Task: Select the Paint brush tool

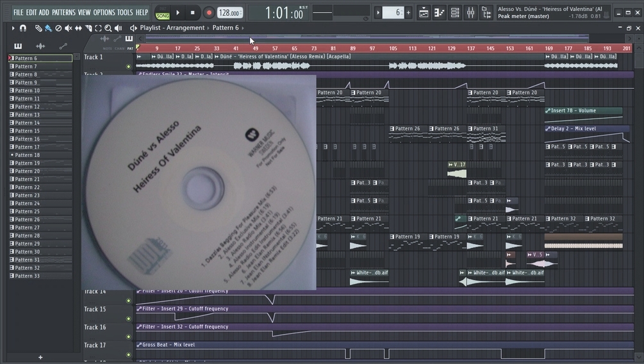Action: [48, 28]
